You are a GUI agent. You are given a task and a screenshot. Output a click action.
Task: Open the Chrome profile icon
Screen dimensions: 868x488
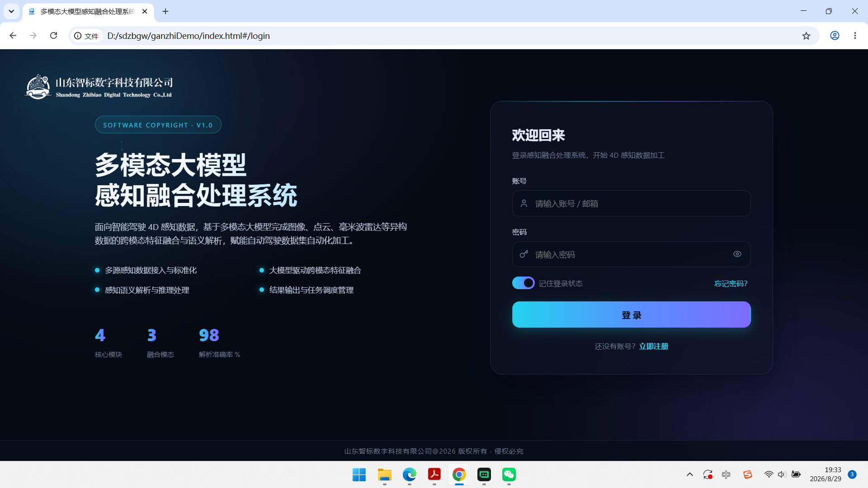835,36
